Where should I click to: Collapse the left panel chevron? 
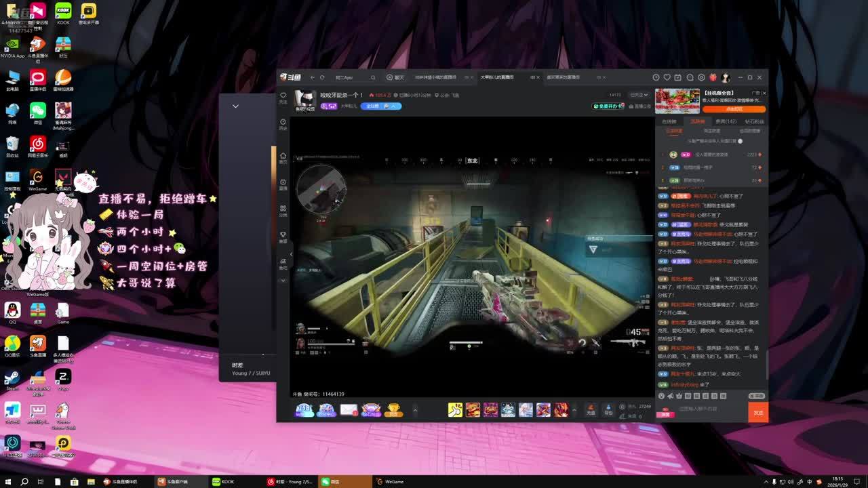(235, 106)
